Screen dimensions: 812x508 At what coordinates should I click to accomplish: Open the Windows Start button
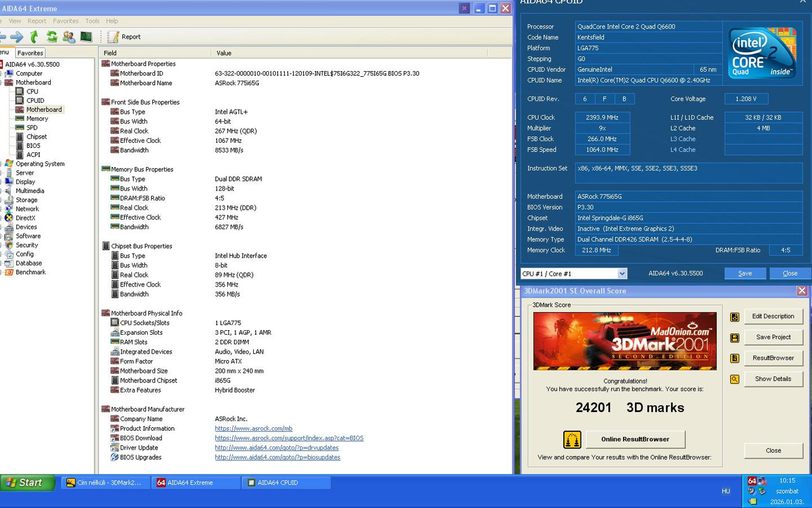[28, 483]
